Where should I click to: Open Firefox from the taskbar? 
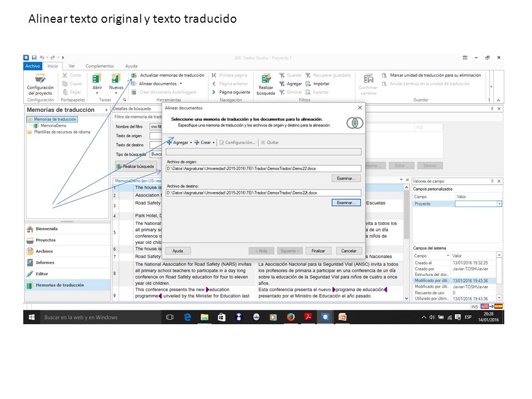click(x=291, y=318)
